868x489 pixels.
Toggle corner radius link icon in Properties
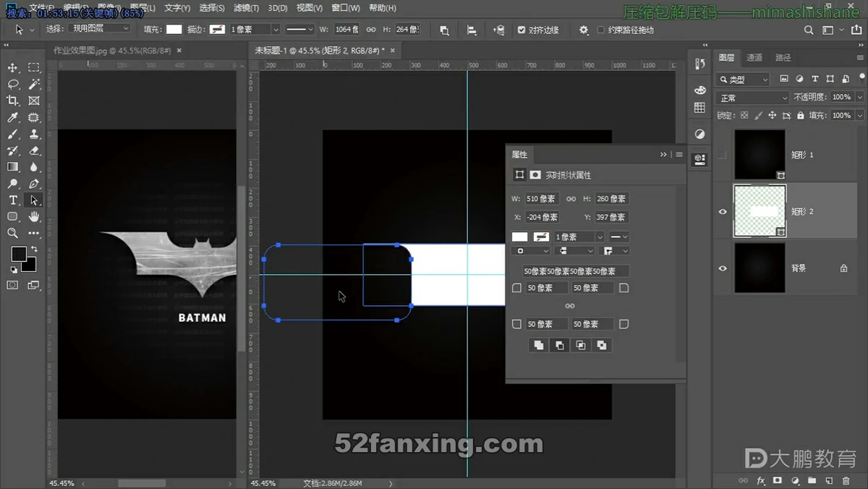(x=570, y=306)
